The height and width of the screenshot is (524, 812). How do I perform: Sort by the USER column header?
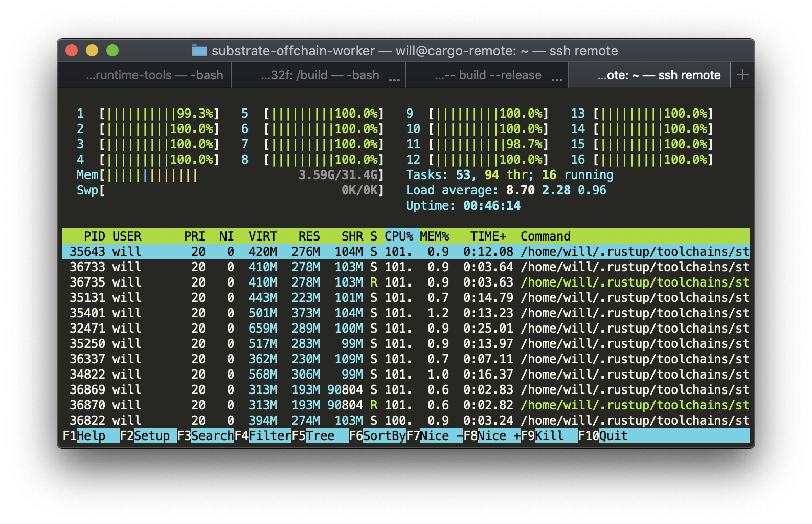tap(127, 236)
